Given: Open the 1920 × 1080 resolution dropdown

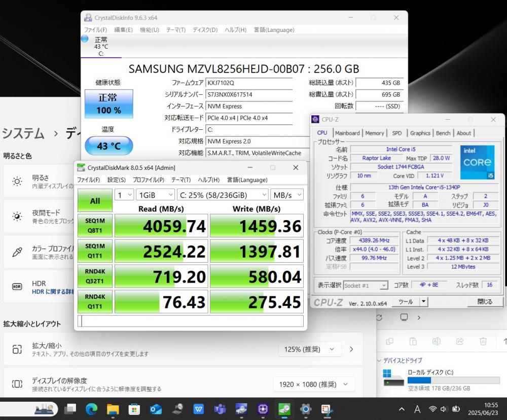Looking at the screenshot, I should [x=314, y=384].
